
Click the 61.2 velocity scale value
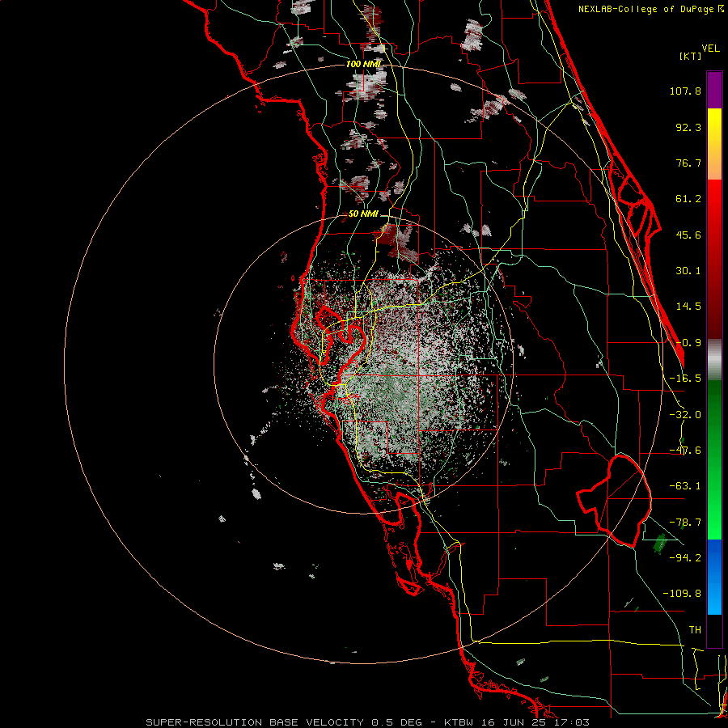(688, 199)
